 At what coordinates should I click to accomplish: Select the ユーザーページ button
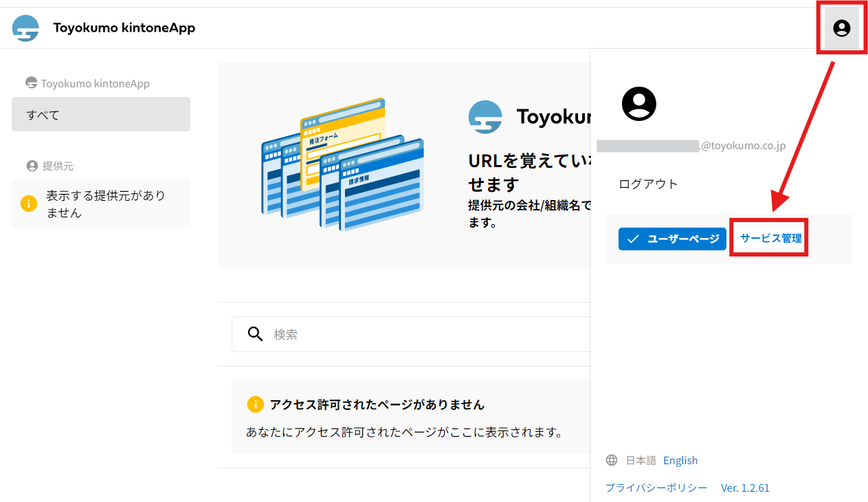(x=672, y=239)
